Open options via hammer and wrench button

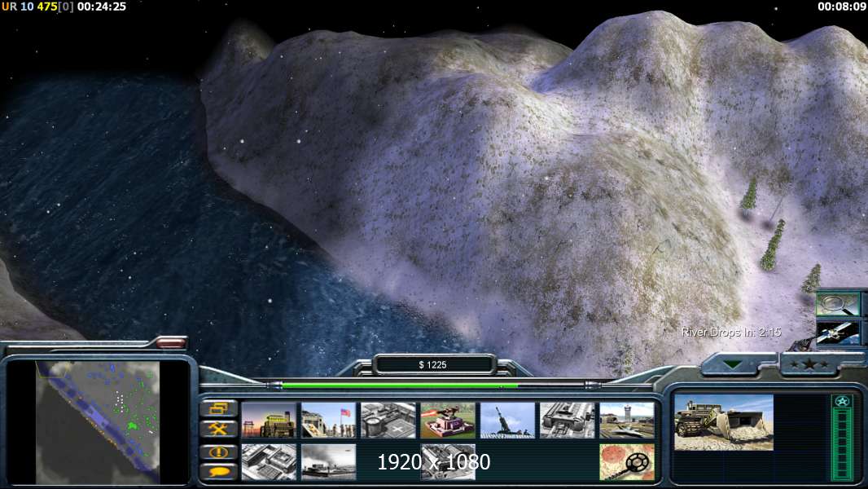click(x=219, y=429)
